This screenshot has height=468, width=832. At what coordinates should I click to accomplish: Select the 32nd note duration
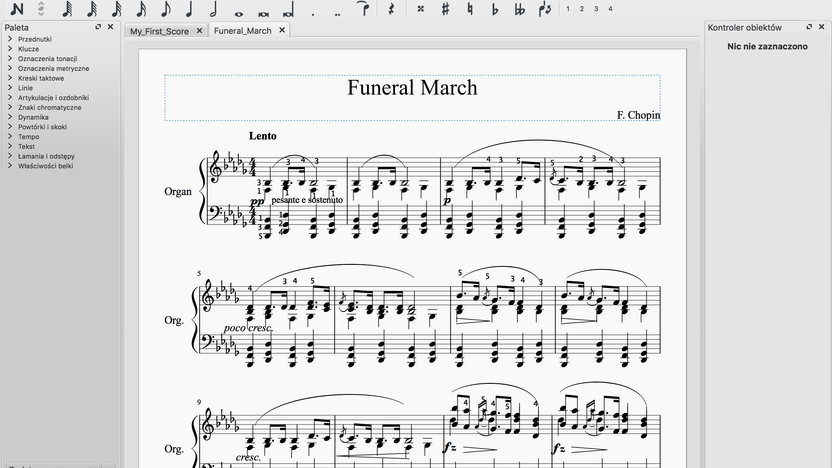pos(116,8)
